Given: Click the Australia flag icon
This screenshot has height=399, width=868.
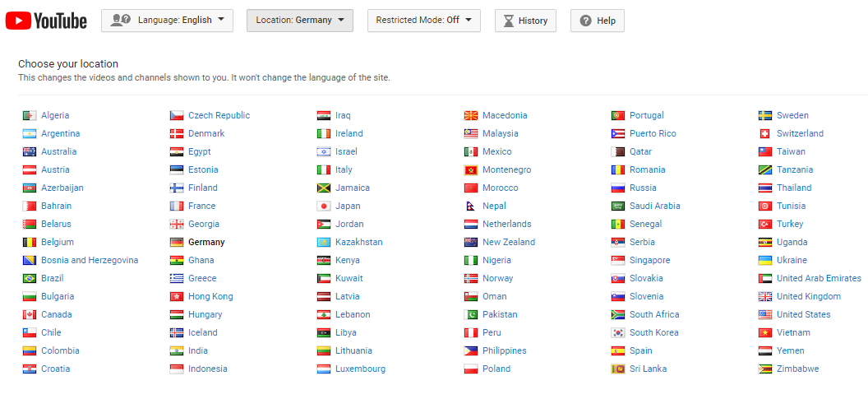Looking at the screenshot, I should pos(30,152).
